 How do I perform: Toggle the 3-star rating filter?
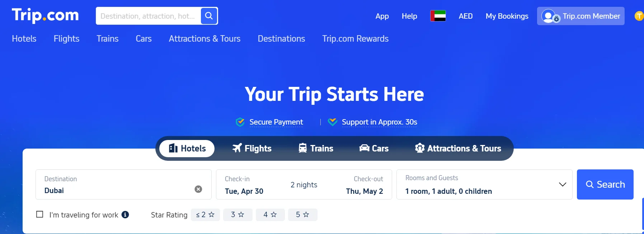pyautogui.click(x=238, y=214)
